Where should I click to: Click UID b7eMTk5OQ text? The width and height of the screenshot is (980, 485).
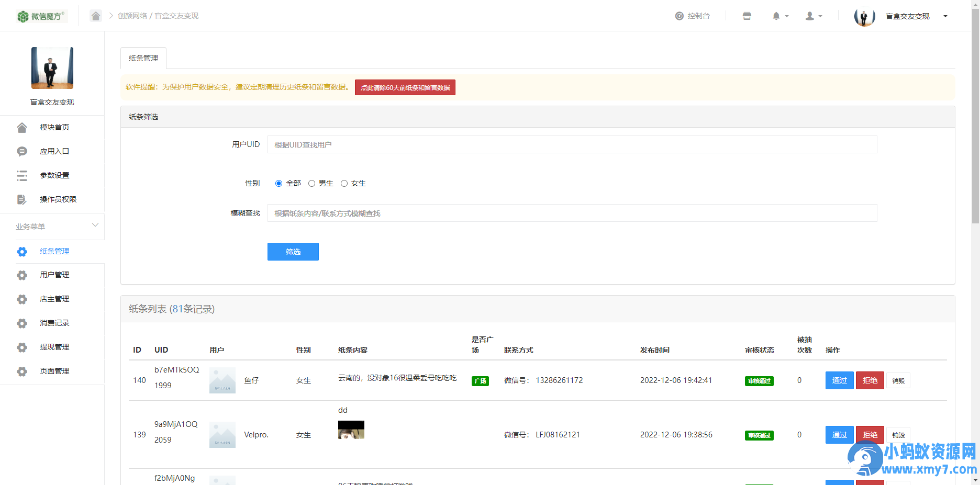click(177, 369)
